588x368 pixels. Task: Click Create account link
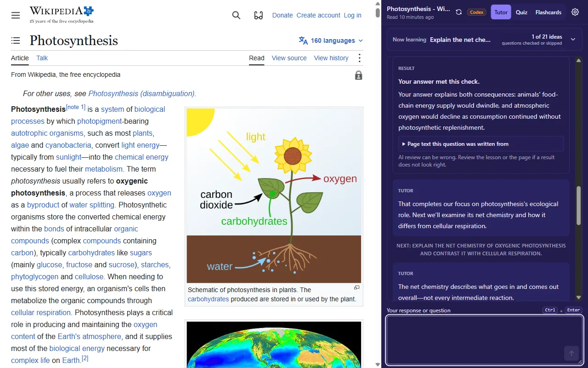click(318, 15)
